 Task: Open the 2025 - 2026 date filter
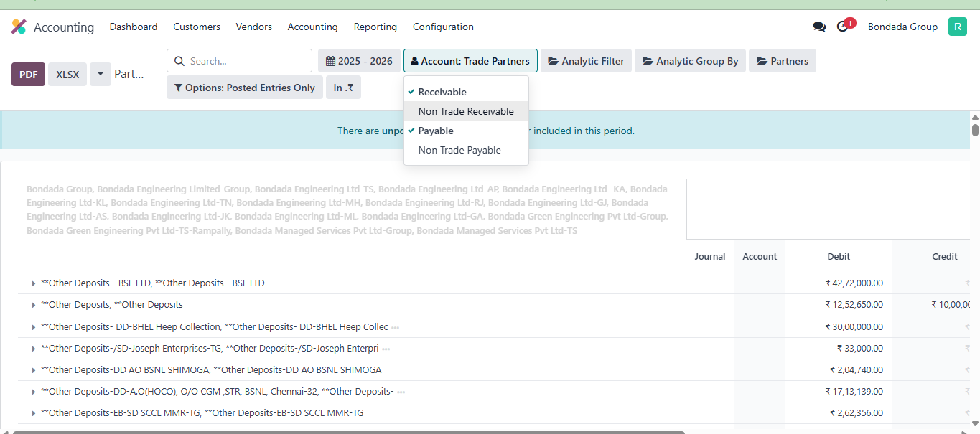(360, 61)
